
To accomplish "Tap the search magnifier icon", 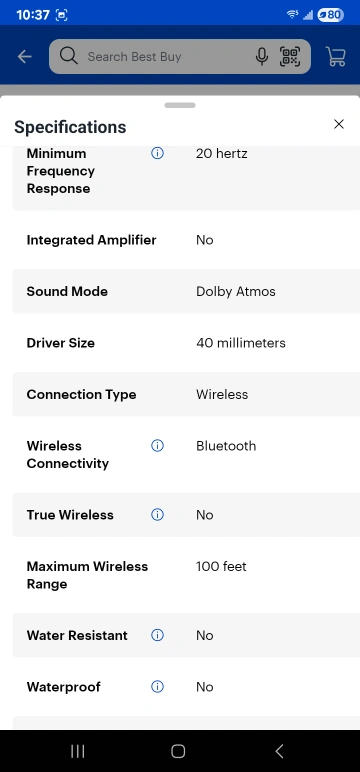I will 69,56.
